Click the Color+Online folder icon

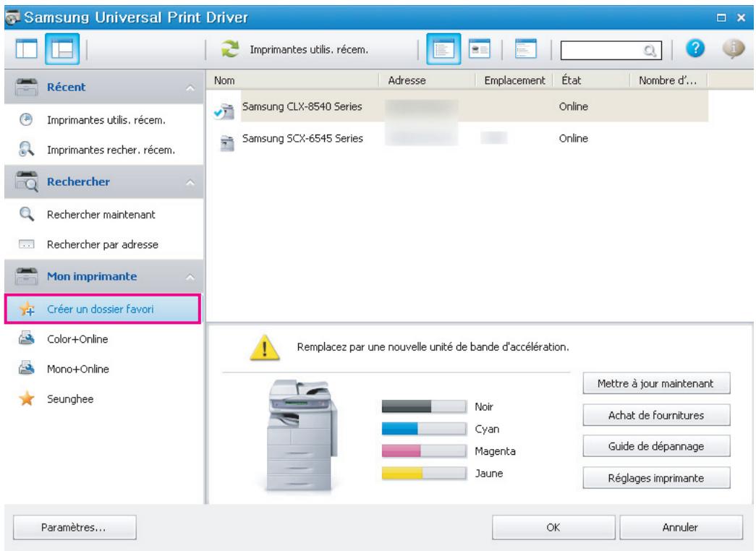(27, 339)
